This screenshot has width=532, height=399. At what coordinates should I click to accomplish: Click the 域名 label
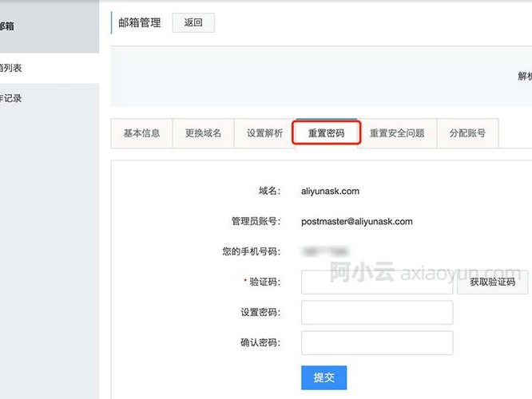click(x=270, y=191)
